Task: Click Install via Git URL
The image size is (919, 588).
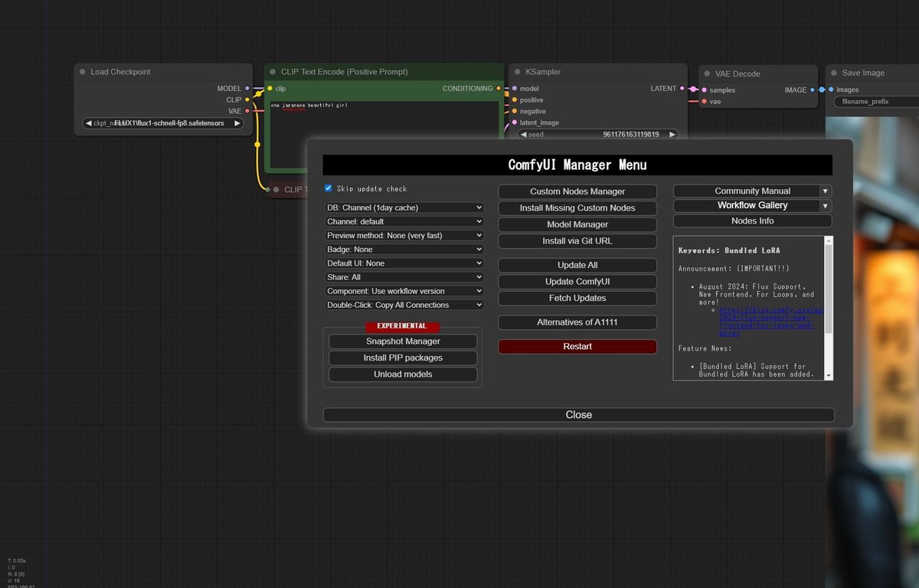Action: click(577, 241)
